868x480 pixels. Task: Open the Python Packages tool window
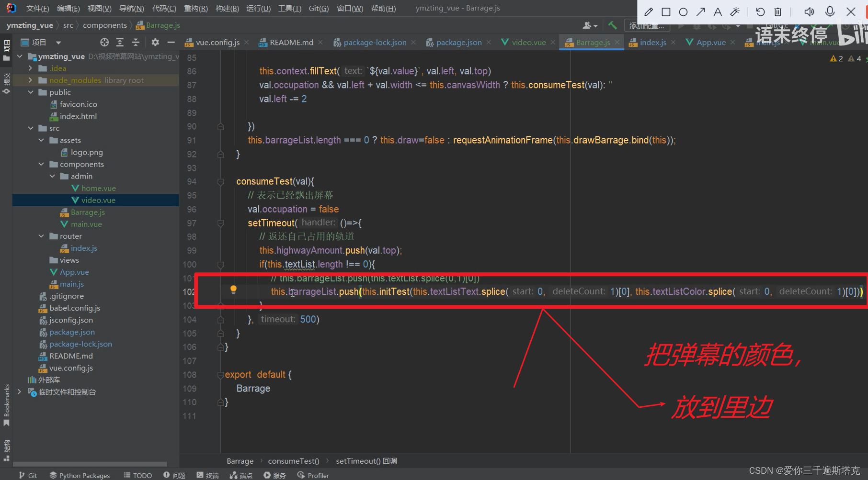(x=80, y=475)
